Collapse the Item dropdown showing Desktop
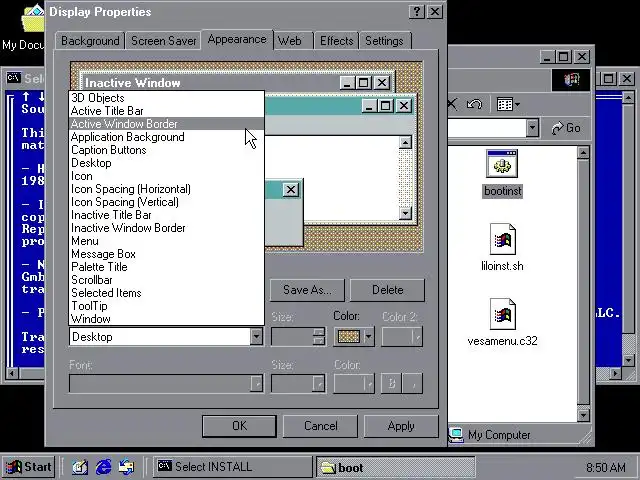640x480 pixels. point(256,337)
